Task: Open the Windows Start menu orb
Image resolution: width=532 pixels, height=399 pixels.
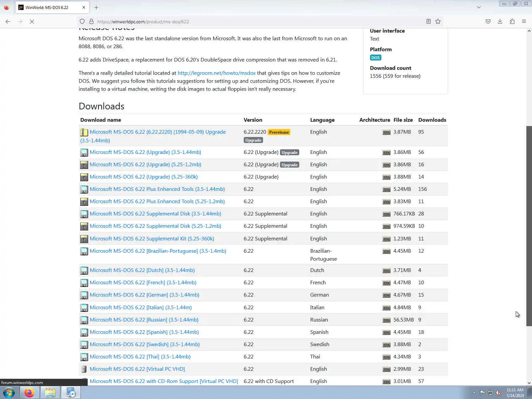Action: (9, 393)
